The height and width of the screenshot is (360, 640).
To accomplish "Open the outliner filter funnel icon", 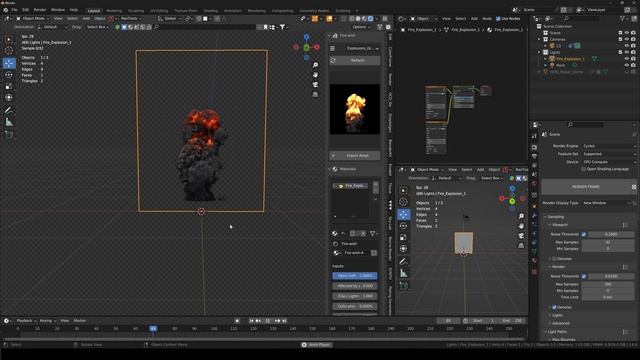I will coord(622,18).
